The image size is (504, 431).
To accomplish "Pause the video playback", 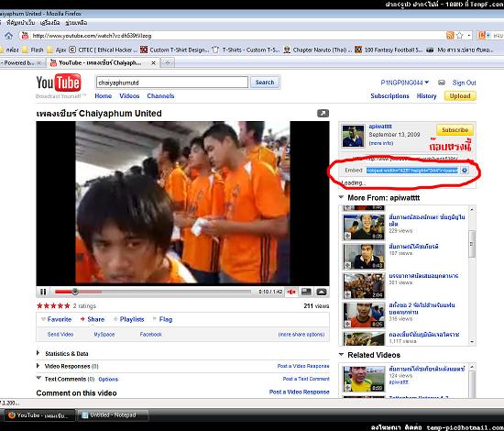I will pyautogui.click(x=43, y=292).
